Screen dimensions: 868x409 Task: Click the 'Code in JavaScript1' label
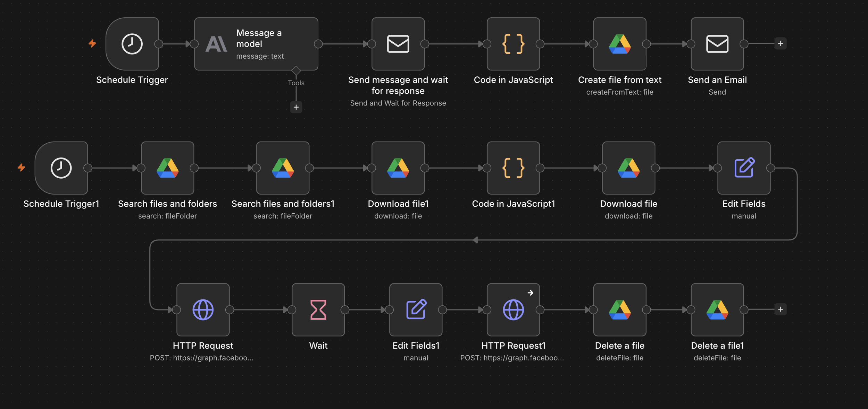click(513, 204)
